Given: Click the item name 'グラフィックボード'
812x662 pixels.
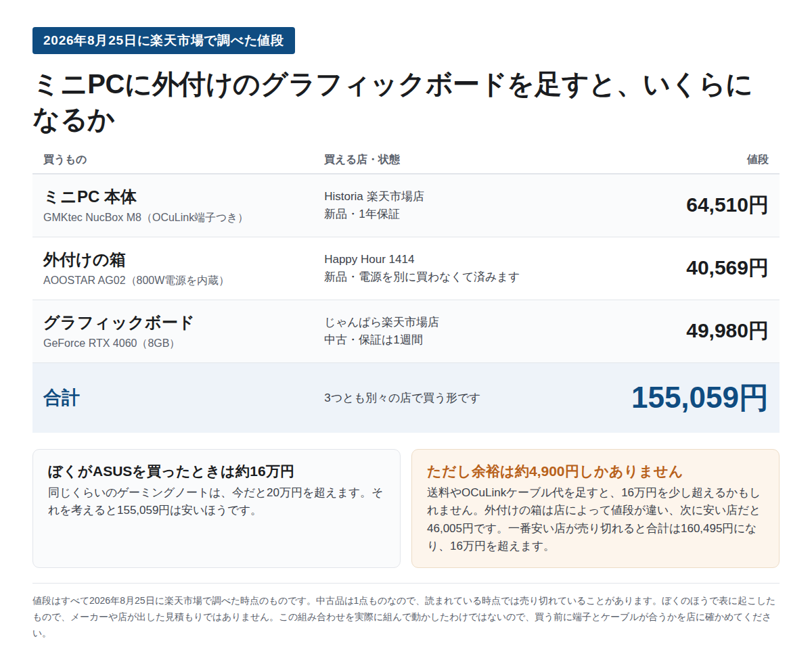Looking at the screenshot, I should pyautogui.click(x=118, y=323).
